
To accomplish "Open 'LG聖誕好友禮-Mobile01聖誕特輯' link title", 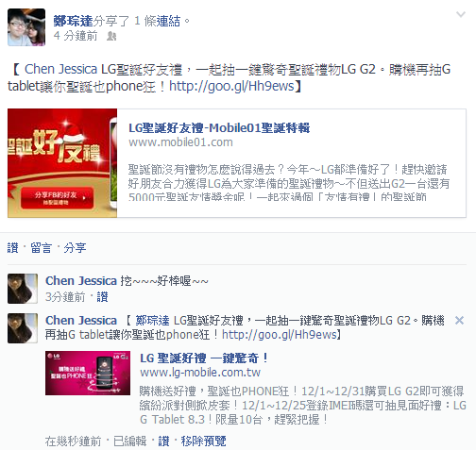I will pyautogui.click(x=219, y=128).
